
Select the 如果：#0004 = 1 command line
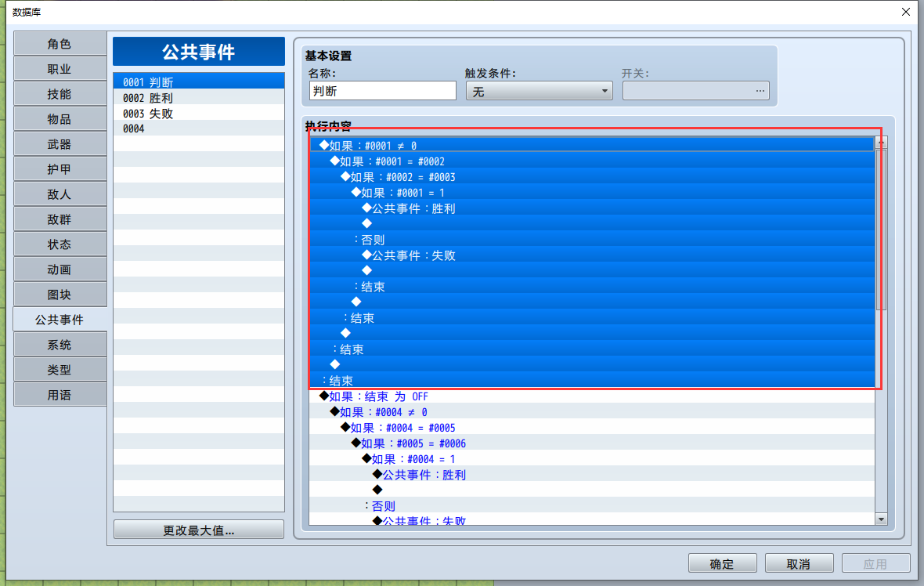pos(592,458)
